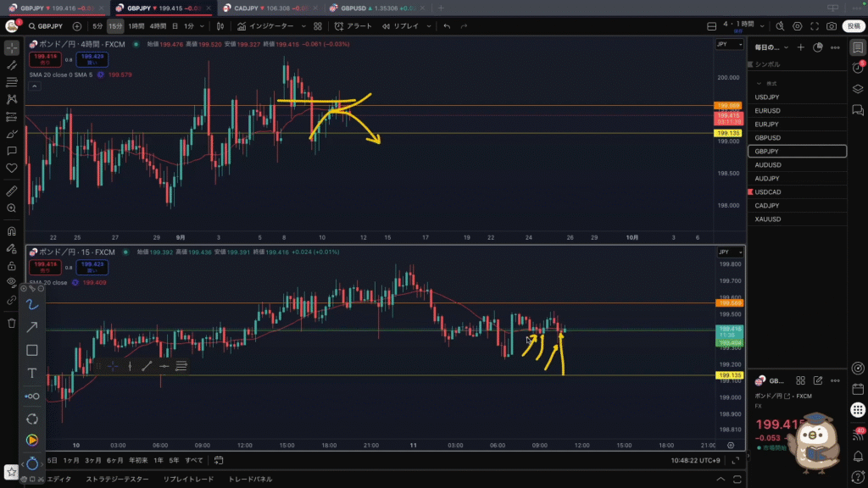This screenshot has height=488, width=868.
Task: Expand the replay options dropdown arrow
Action: point(428,26)
